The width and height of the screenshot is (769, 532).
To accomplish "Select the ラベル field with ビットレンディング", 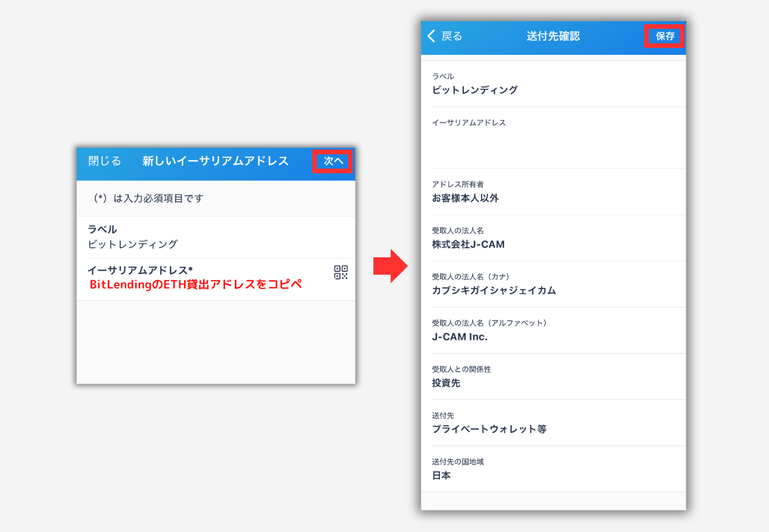I will 216,237.
